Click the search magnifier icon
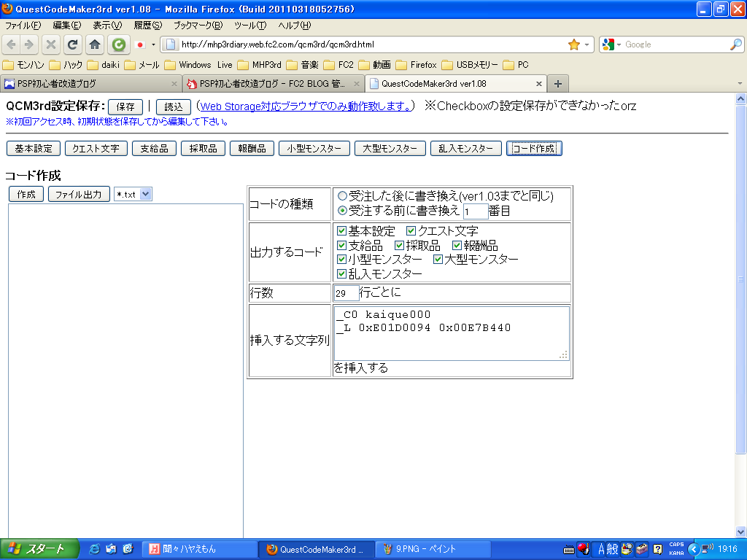 (x=735, y=44)
